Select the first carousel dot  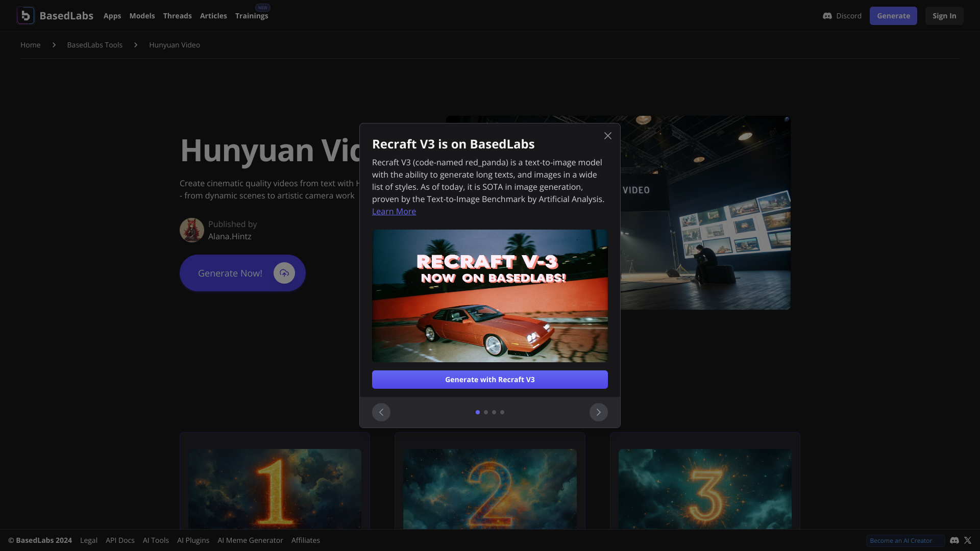coord(478,412)
